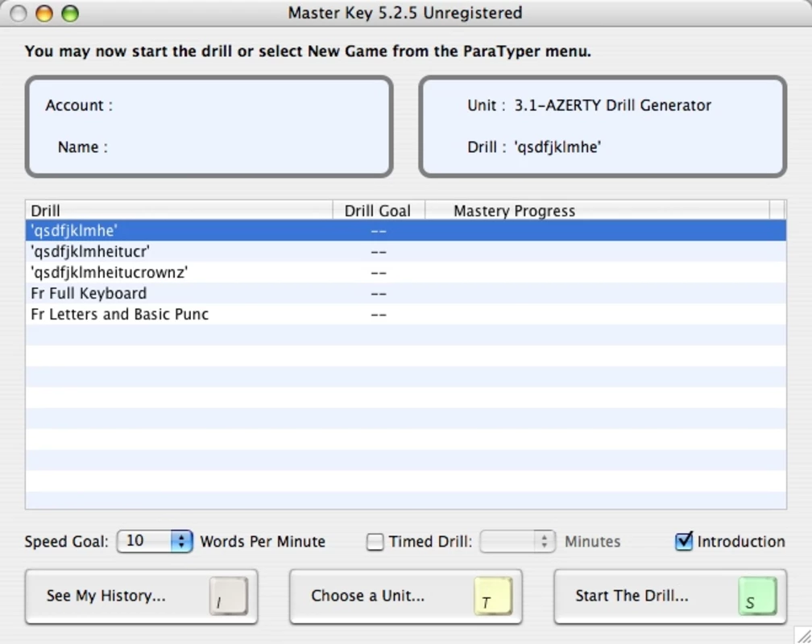The height and width of the screenshot is (644, 812).
Task: Select the 'qsdfjklmheitucr' drill
Action: 406,252
